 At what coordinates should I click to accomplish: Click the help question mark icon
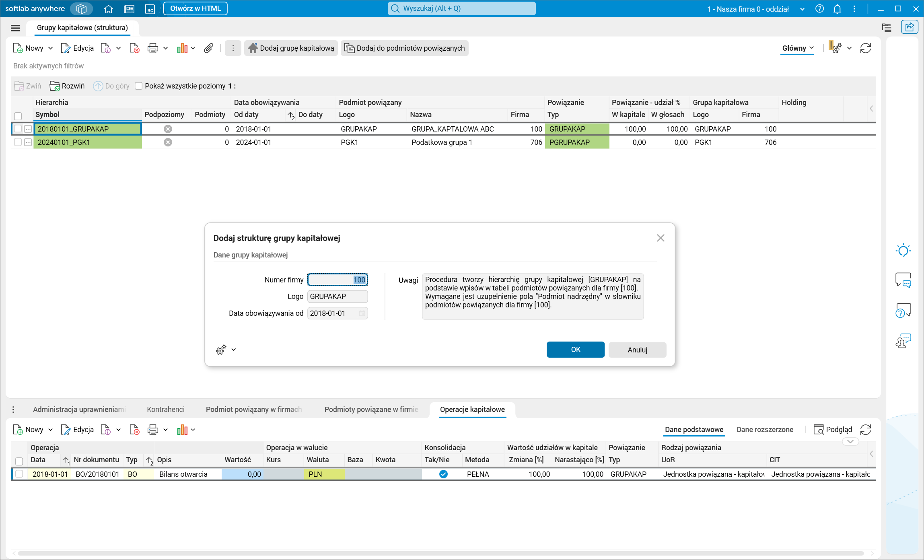click(x=819, y=9)
